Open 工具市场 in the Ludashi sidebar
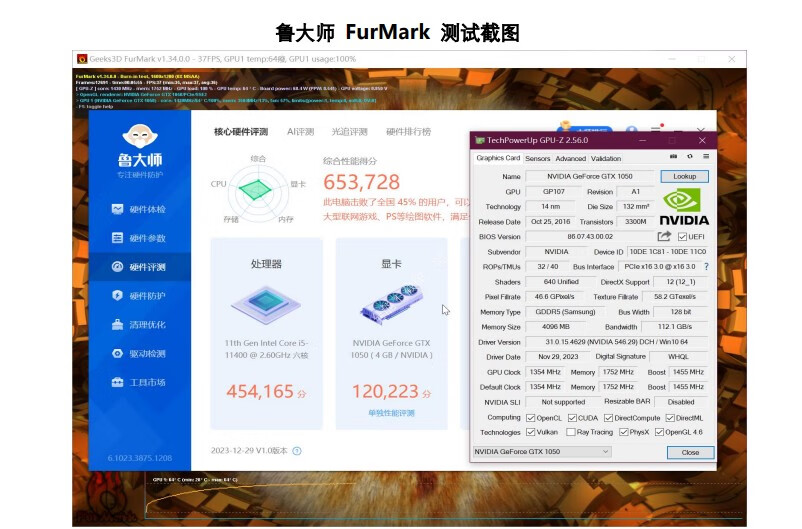 [139, 382]
